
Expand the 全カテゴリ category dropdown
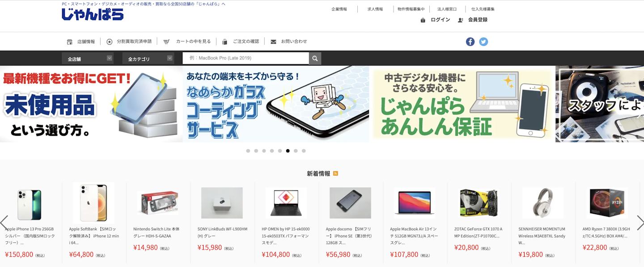click(148, 58)
